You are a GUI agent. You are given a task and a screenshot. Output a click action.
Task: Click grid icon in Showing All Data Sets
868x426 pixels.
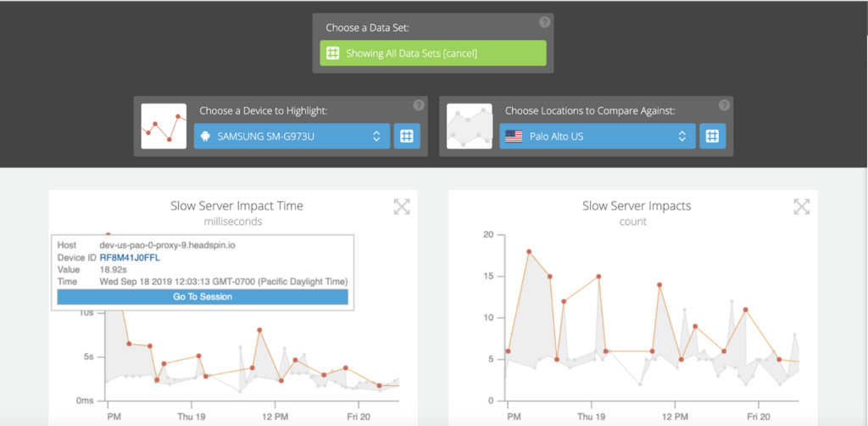tap(332, 53)
